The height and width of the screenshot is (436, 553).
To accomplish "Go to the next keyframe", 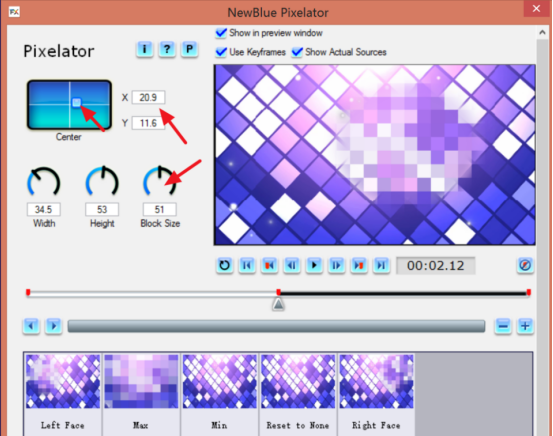I will click(x=359, y=265).
